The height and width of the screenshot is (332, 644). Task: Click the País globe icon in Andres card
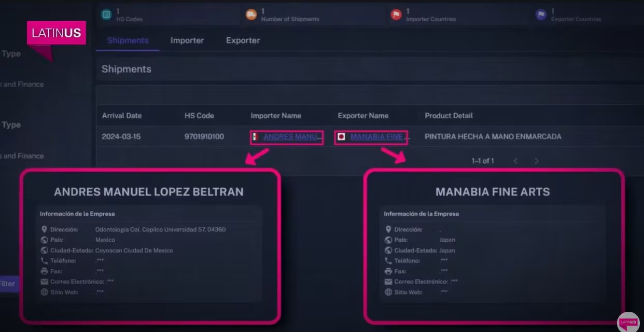[44, 240]
